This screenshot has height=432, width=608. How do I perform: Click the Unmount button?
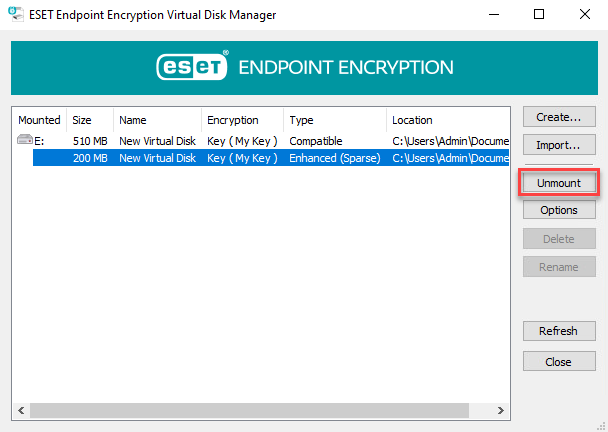[559, 183]
